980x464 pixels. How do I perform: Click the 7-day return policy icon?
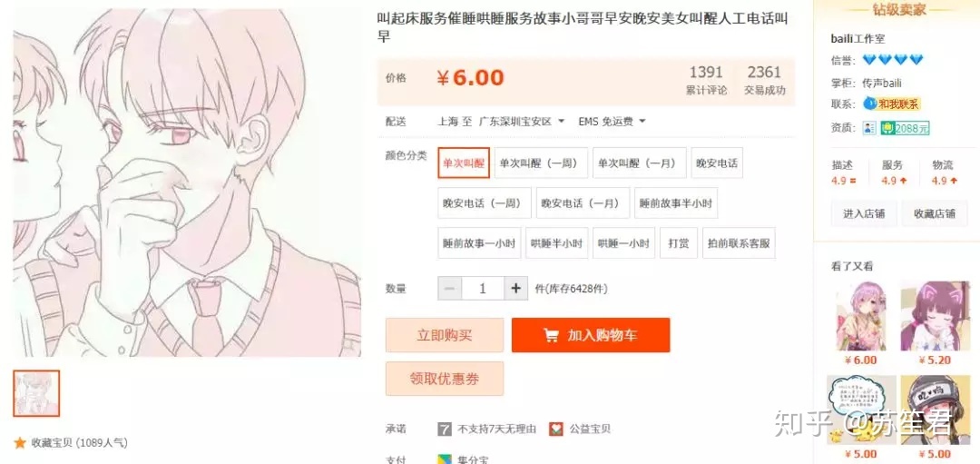click(445, 429)
